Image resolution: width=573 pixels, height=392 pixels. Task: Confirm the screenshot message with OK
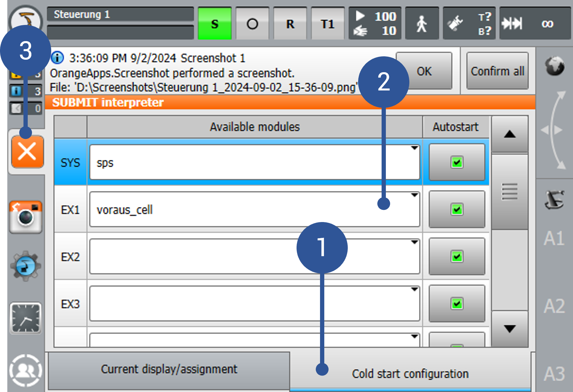[424, 71]
